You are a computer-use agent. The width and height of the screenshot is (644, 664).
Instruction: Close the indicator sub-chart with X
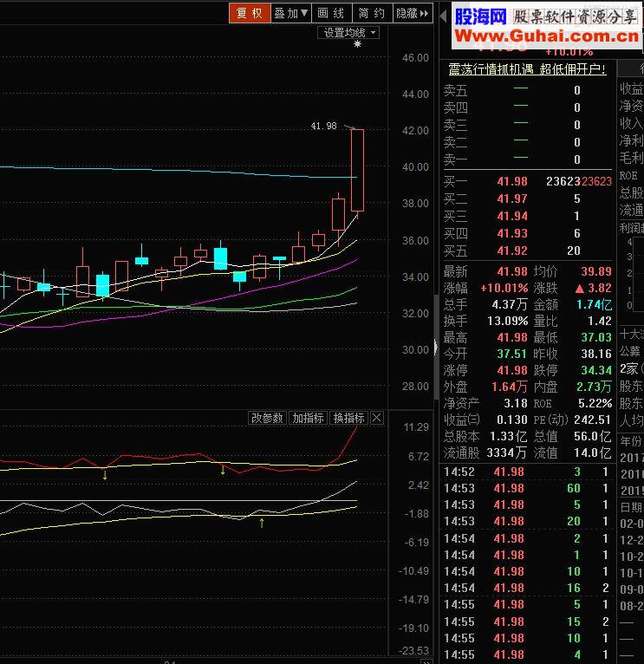376,419
